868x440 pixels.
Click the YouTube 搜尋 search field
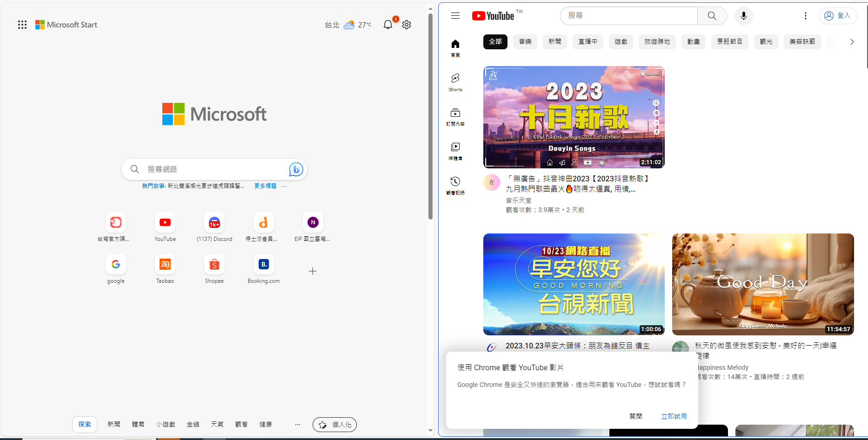pos(629,16)
